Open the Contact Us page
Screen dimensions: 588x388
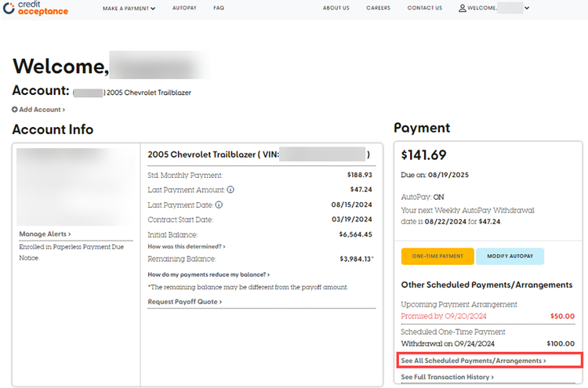(424, 9)
